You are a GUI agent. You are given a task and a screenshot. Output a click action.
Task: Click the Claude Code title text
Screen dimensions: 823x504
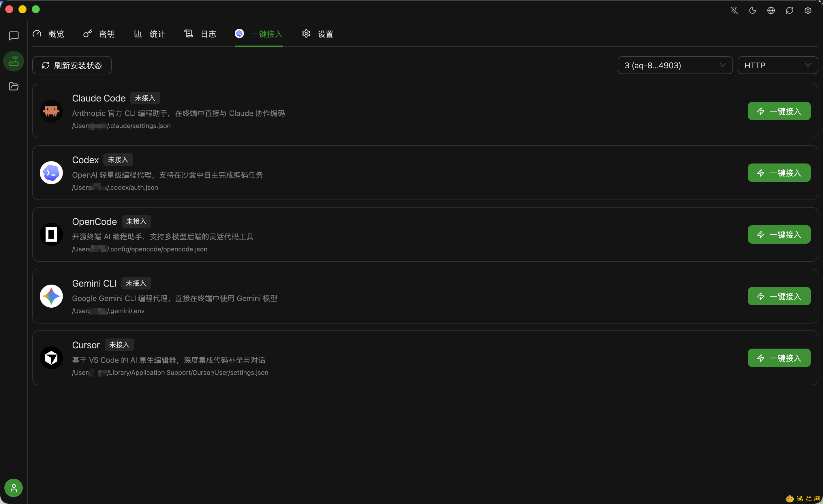(99, 98)
